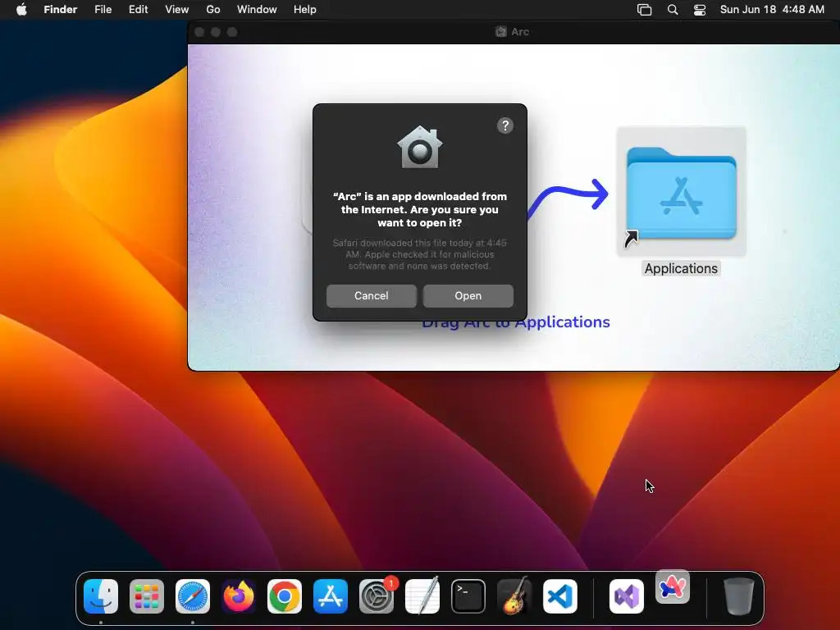The height and width of the screenshot is (630, 840).
Task: Open TextEdit from the Dock
Action: pyautogui.click(x=422, y=596)
